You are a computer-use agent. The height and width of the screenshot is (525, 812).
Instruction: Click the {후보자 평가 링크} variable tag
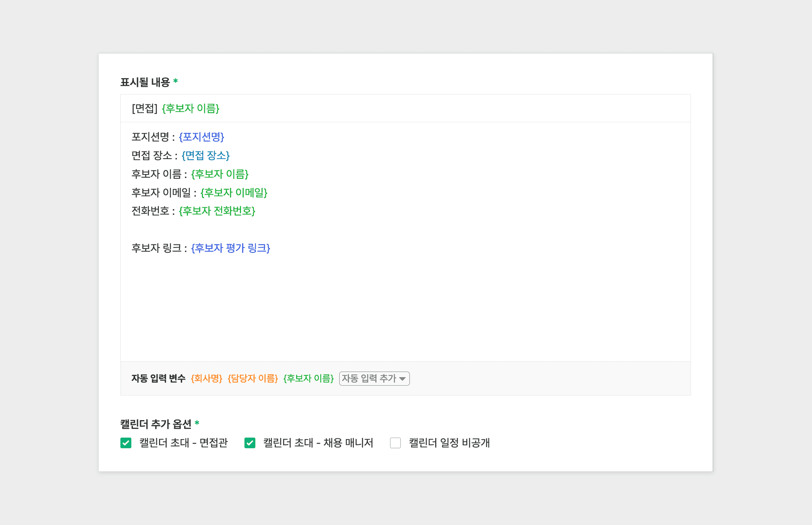point(230,248)
